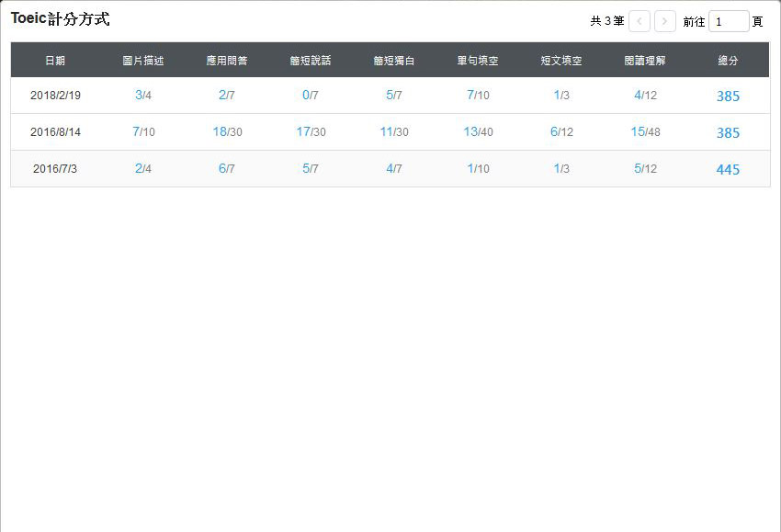Click the 2/4 score cell
This screenshot has height=532, width=781.
tap(143, 169)
